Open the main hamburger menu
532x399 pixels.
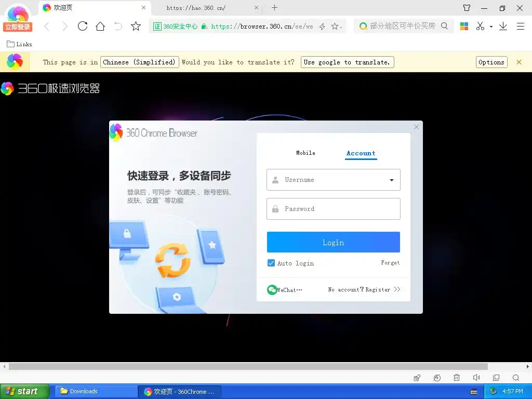tap(521, 26)
